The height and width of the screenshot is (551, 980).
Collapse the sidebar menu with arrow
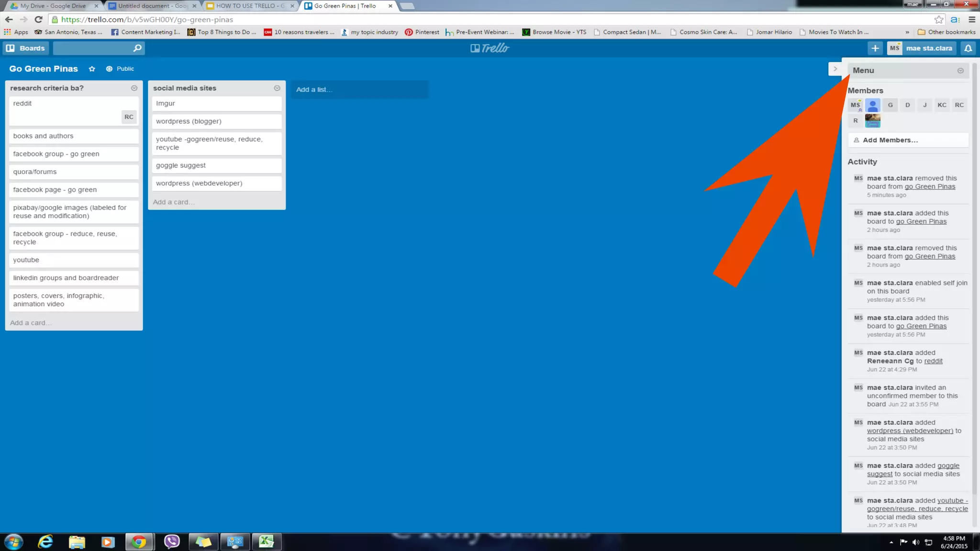tap(835, 69)
